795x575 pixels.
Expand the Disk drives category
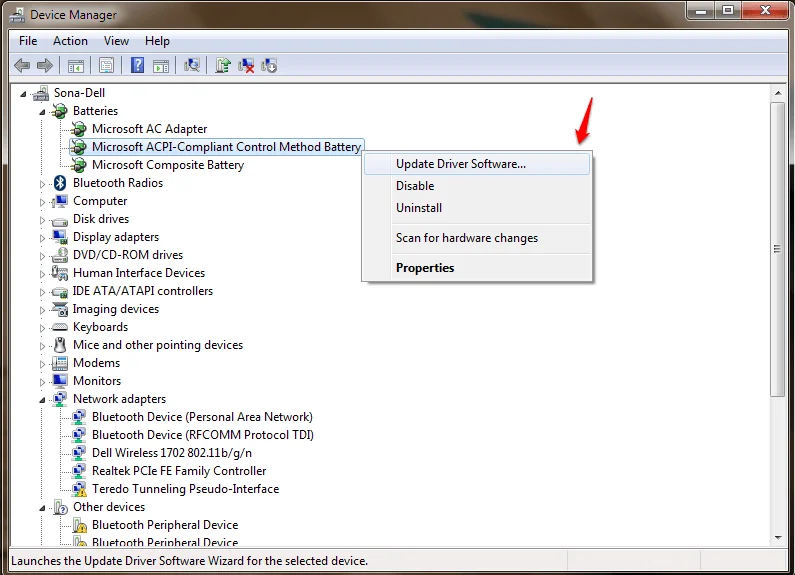pos(42,220)
